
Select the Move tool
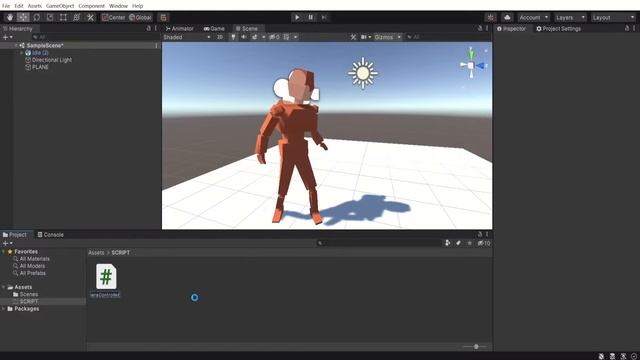tap(23, 18)
